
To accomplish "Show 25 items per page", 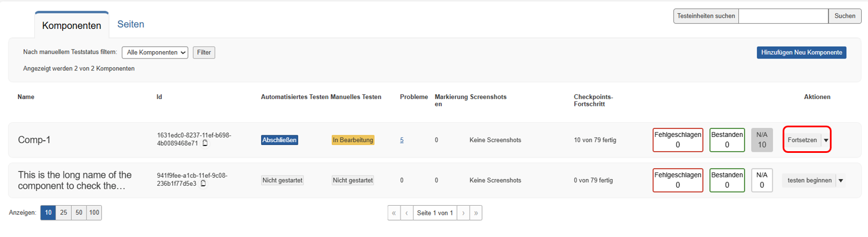I will coord(64,213).
